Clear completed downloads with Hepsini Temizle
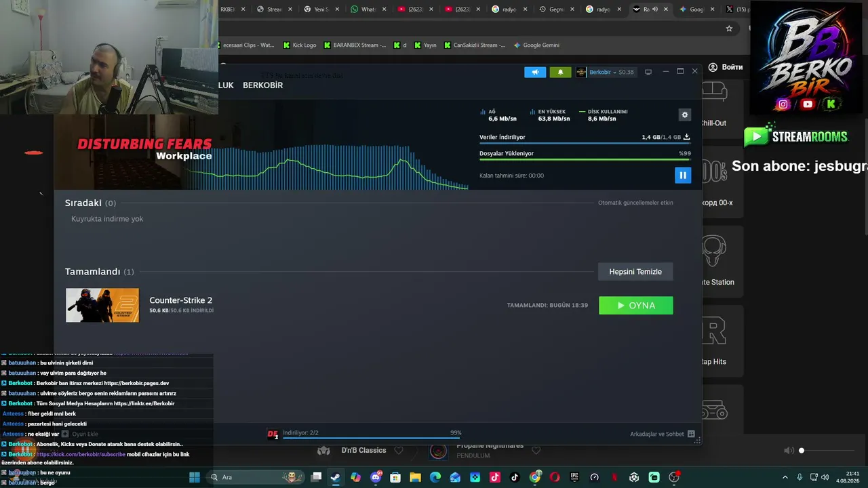 pyautogui.click(x=635, y=272)
